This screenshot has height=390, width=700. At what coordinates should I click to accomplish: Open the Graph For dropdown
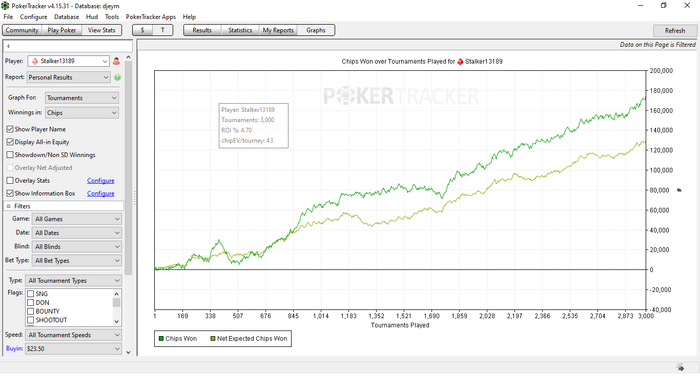pyautogui.click(x=81, y=98)
